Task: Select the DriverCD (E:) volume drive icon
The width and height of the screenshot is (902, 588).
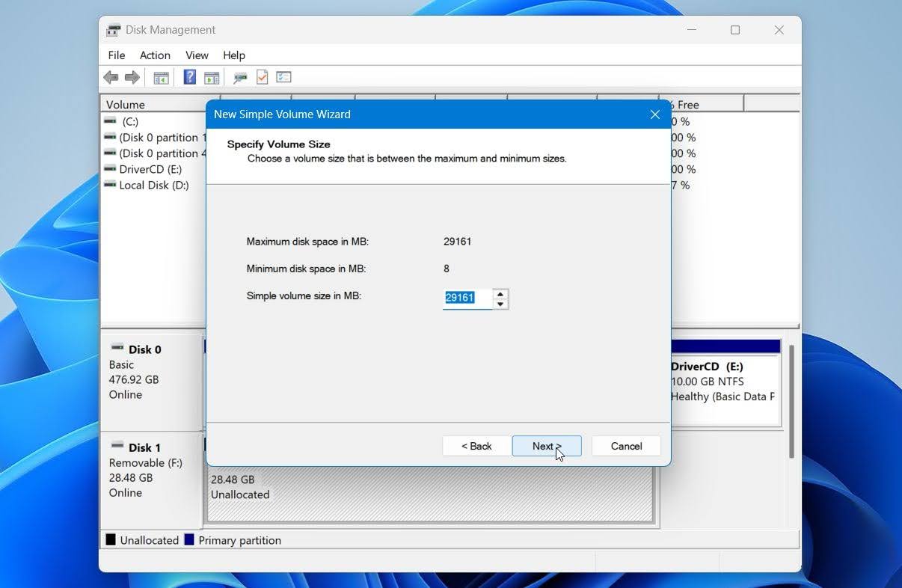Action: pyautogui.click(x=110, y=169)
